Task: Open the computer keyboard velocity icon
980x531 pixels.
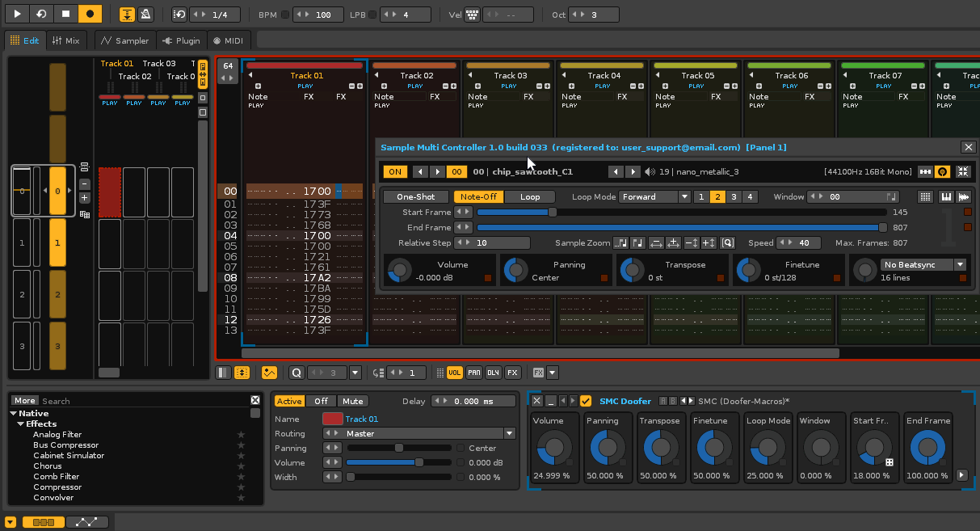Action: click(473, 15)
